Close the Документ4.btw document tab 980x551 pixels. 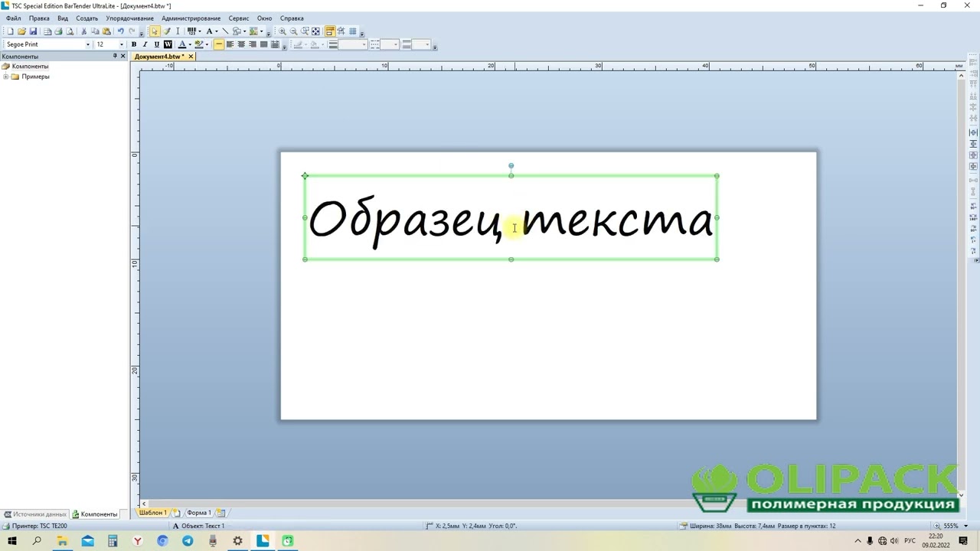[x=191, y=56]
